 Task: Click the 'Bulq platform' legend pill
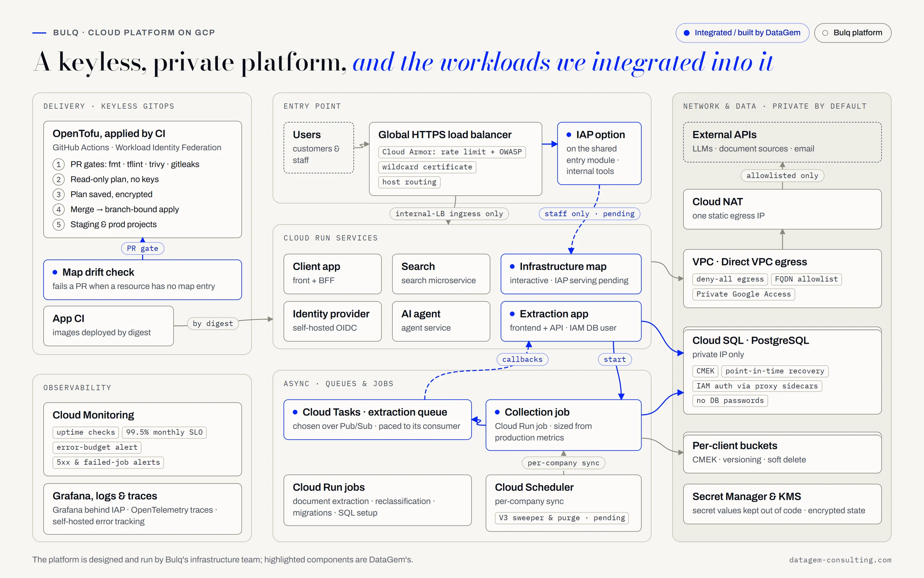click(x=853, y=33)
